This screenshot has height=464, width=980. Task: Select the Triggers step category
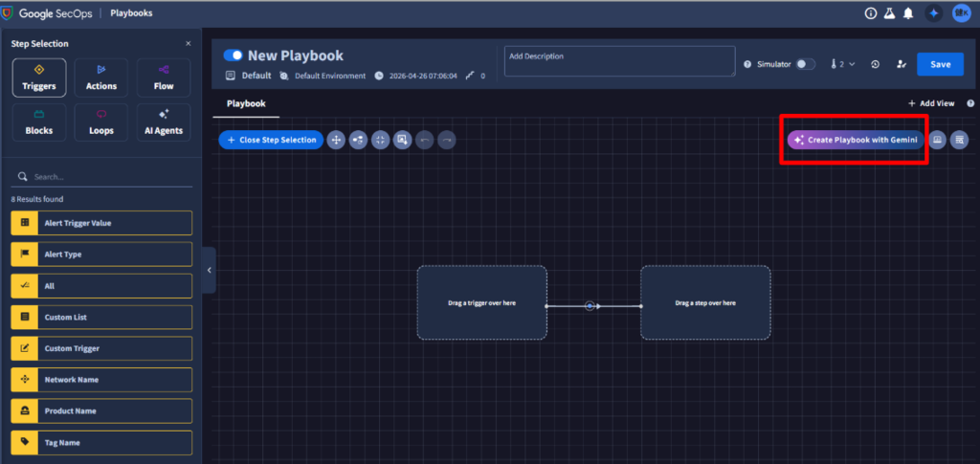[38, 77]
